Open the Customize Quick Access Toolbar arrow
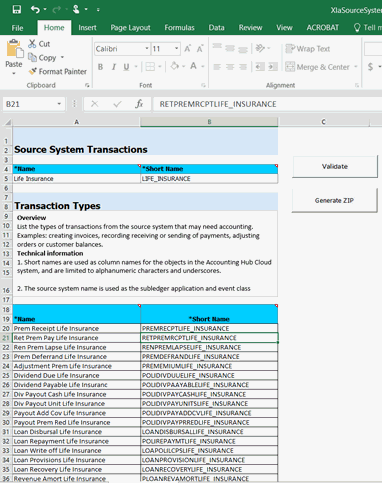This screenshot has height=483, width=382. pyautogui.click(x=98, y=10)
